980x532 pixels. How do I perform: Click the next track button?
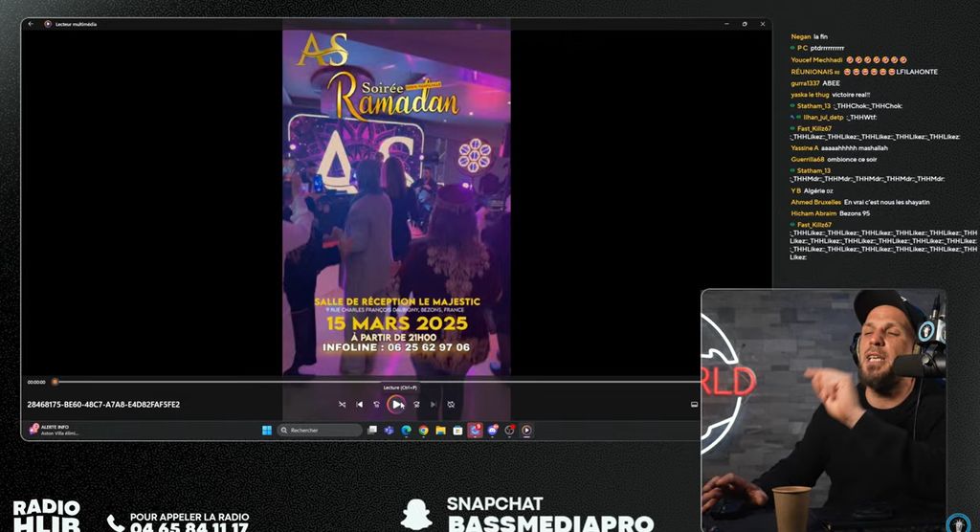click(x=434, y=405)
